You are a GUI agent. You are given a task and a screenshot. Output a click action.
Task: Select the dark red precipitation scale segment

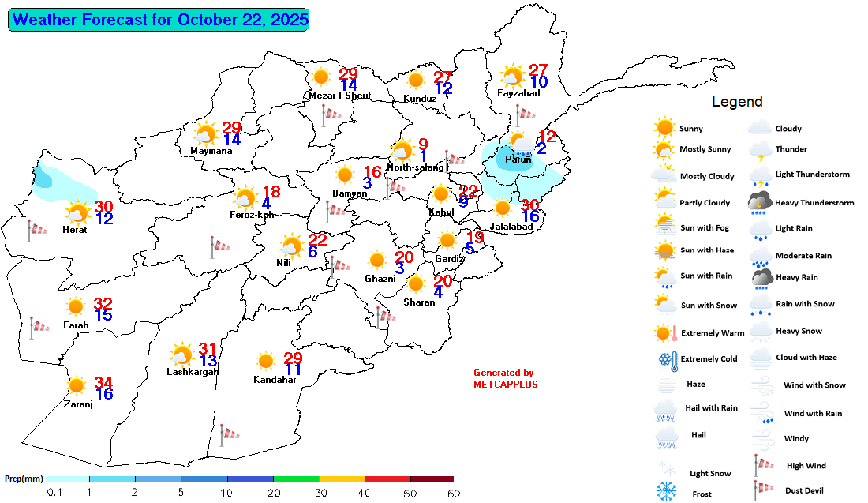click(x=432, y=479)
